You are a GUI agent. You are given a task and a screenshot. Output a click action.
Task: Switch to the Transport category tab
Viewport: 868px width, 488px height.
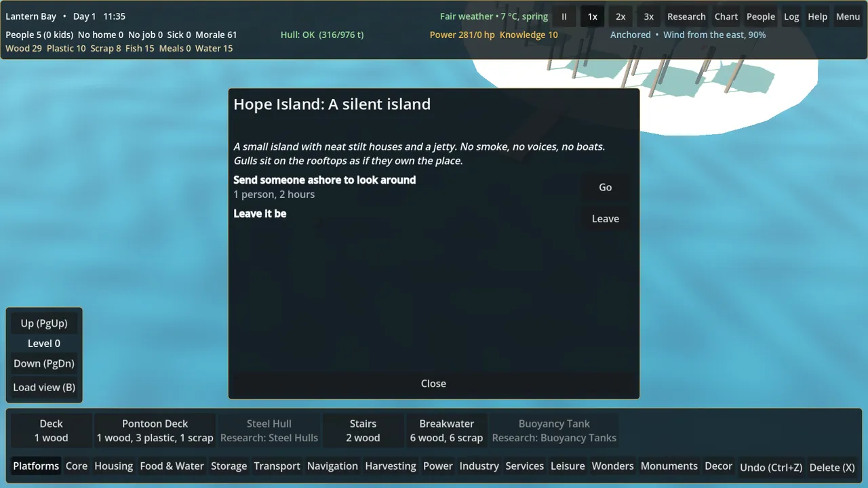(x=277, y=466)
